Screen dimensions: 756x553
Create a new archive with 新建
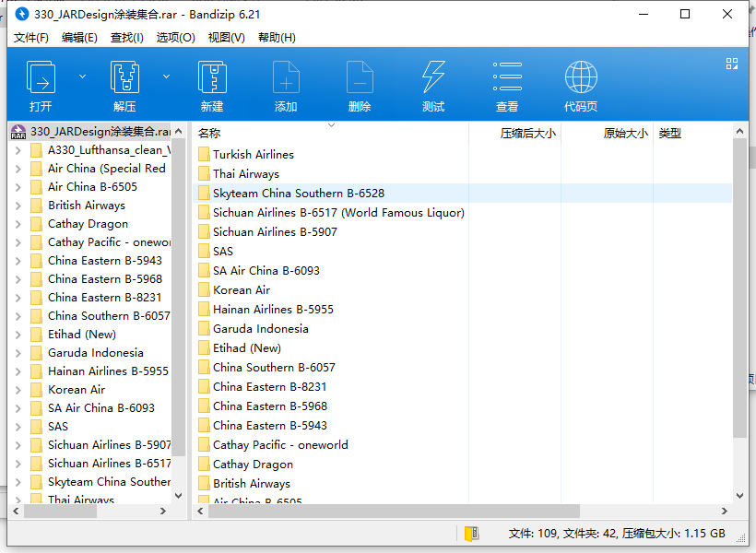coord(212,77)
